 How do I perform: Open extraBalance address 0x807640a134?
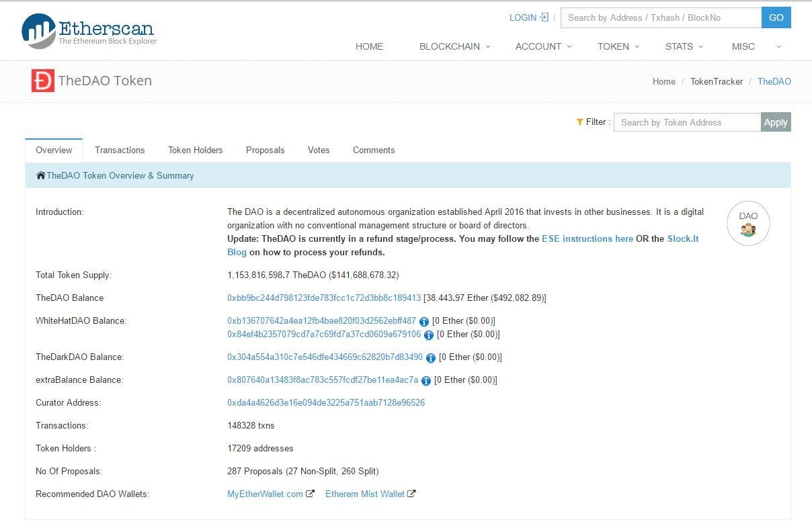click(x=323, y=380)
